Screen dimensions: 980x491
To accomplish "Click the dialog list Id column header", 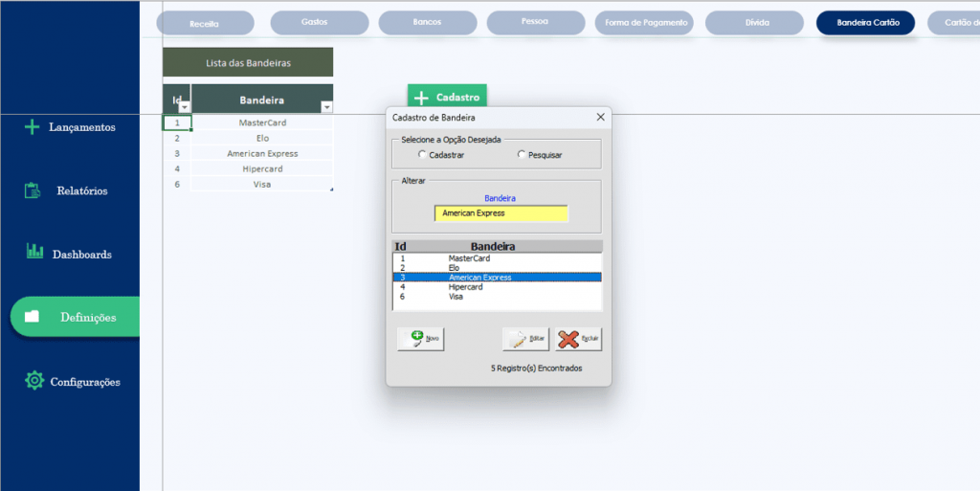I will click(401, 247).
